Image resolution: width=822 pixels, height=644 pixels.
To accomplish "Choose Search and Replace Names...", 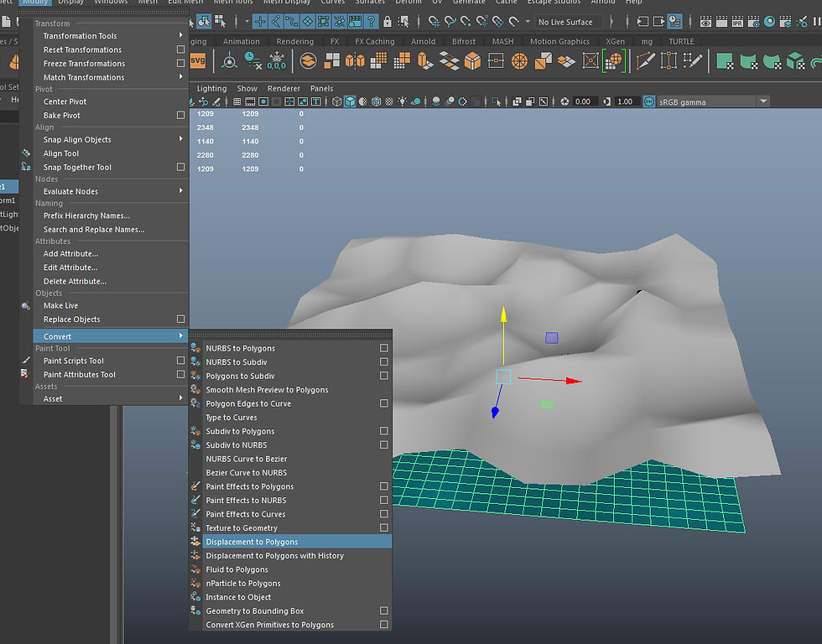I will (111, 229).
